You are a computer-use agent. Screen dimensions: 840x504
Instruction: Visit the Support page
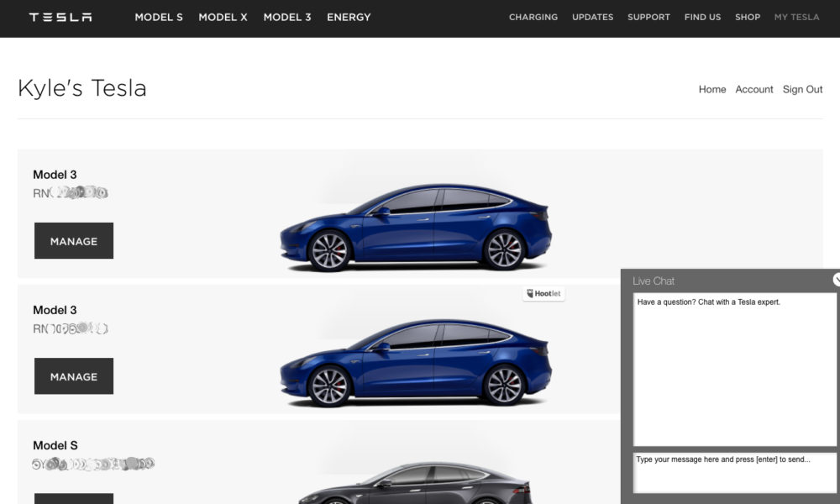click(648, 17)
